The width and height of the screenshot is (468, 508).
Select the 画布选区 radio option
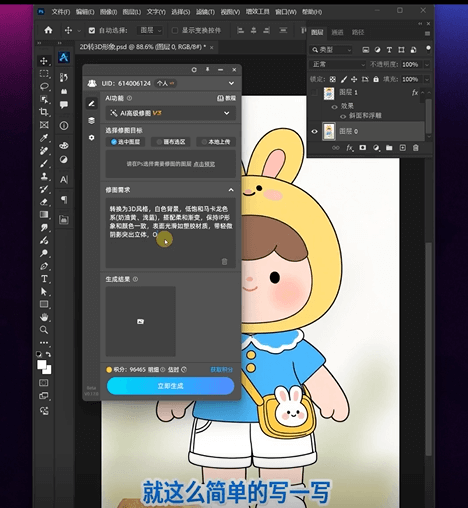coord(171,142)
